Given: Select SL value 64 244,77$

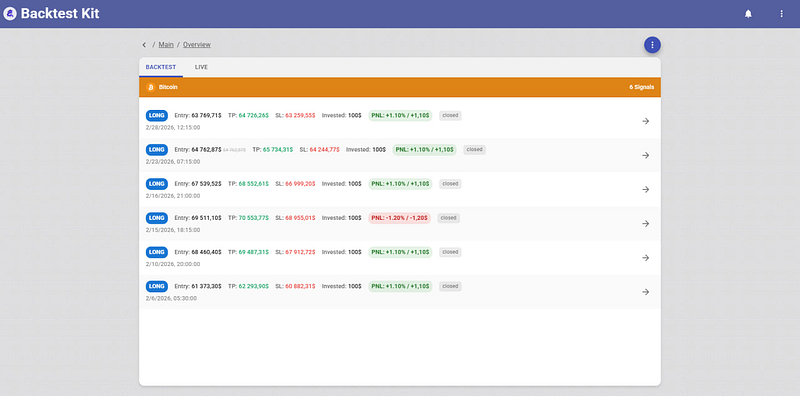Looking at the screenshot, I should [x=324, y=150].
